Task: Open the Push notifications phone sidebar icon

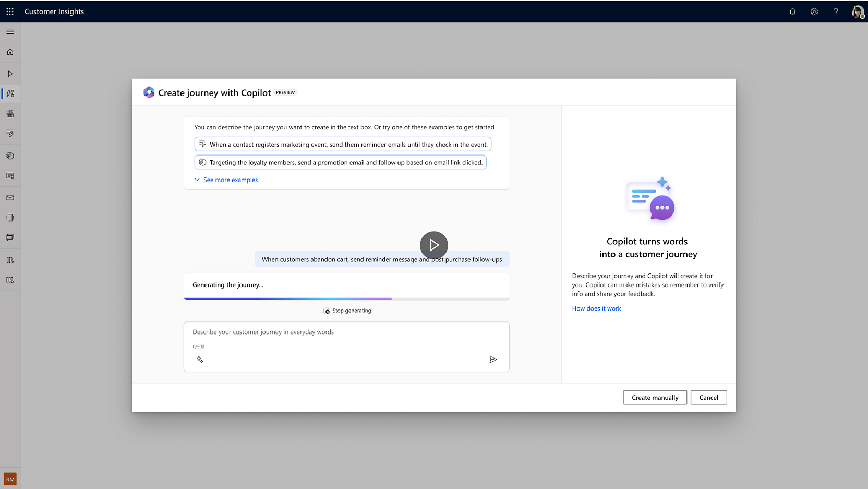Action: [10, 218]
